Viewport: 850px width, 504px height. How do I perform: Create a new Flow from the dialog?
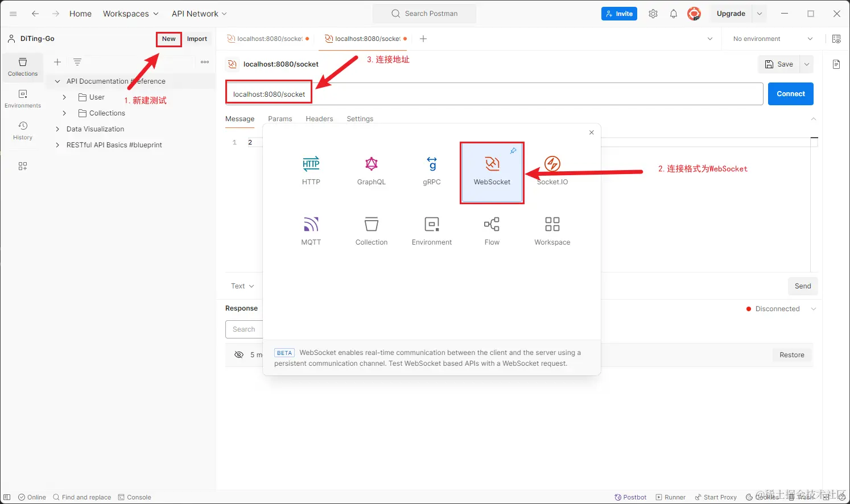pos(492,232)
